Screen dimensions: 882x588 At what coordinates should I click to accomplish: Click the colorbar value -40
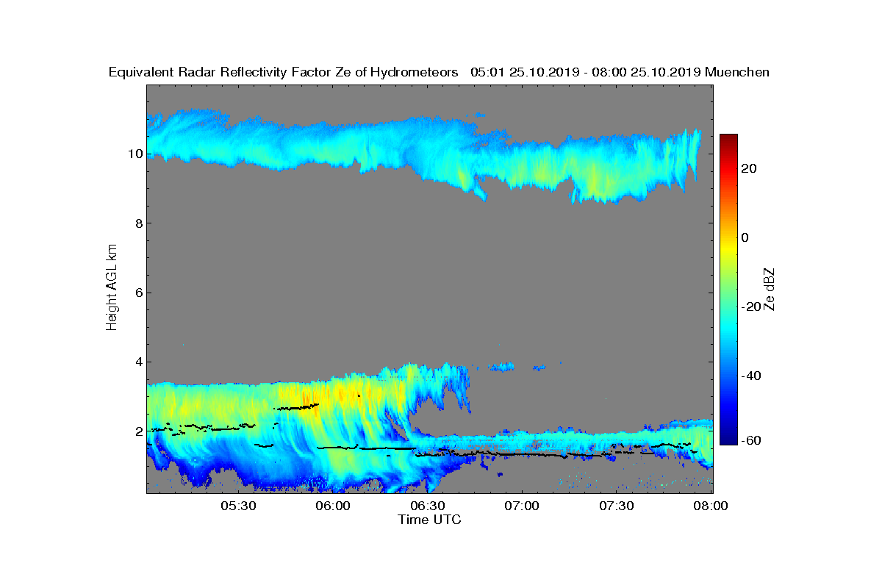click(752, 376)
